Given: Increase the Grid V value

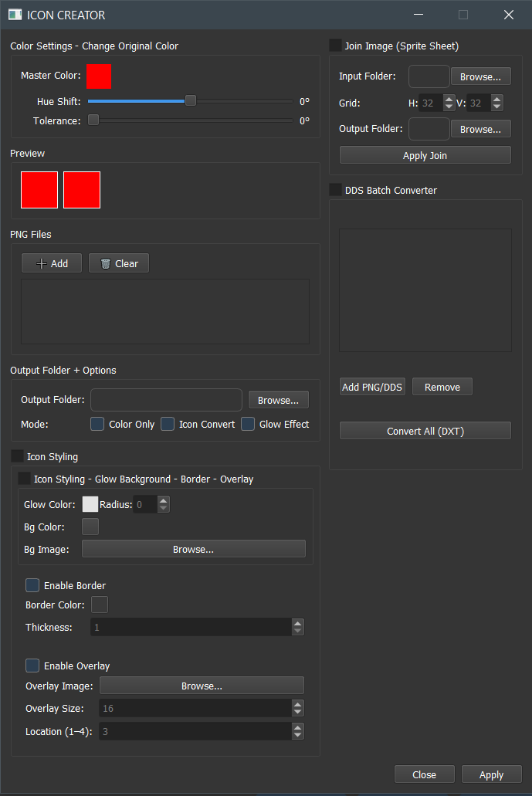Looking at the screenshot, I should 497,99.
